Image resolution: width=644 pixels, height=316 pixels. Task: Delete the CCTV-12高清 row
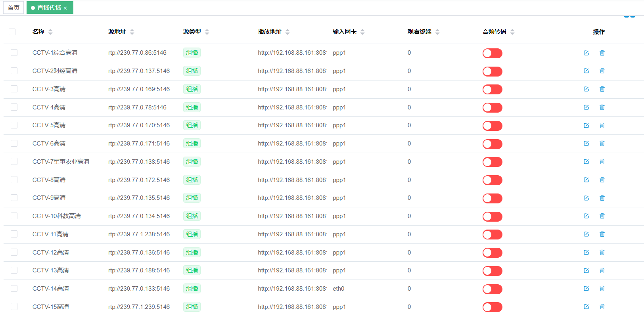pos(602,253)
